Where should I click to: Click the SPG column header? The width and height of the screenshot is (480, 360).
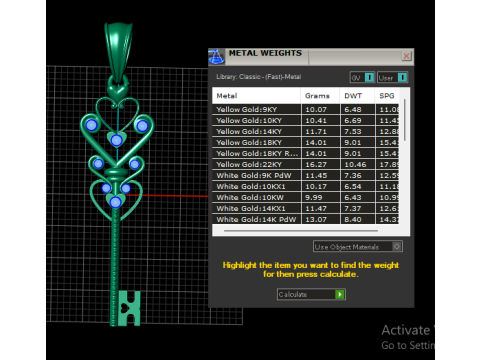tap(387, 96)
